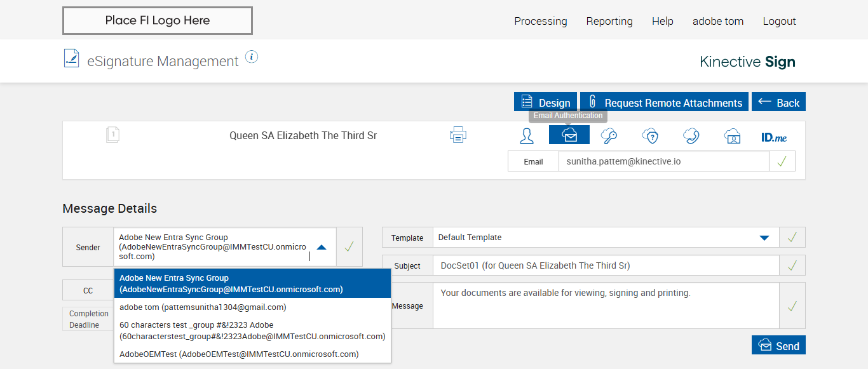Click the info icon next to eSignature Management
The width and height of the screenshot is (868, 369).
pyautogui.click(x=252, y=57)
